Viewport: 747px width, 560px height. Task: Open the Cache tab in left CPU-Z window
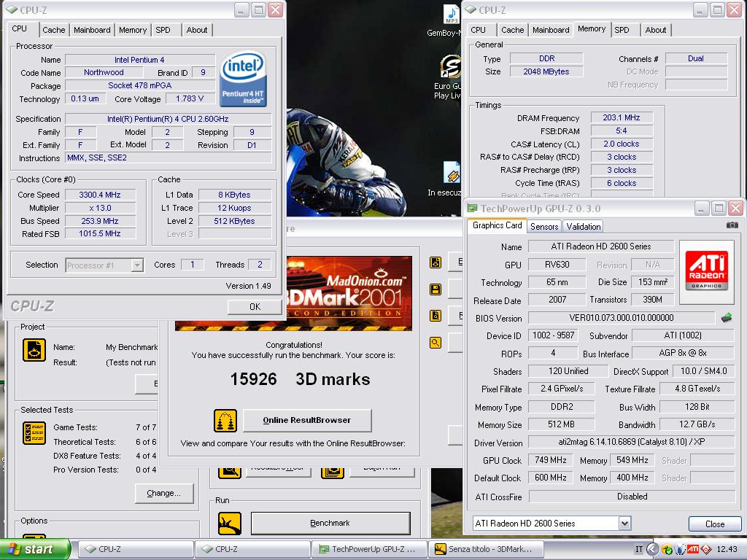point(53,29)
